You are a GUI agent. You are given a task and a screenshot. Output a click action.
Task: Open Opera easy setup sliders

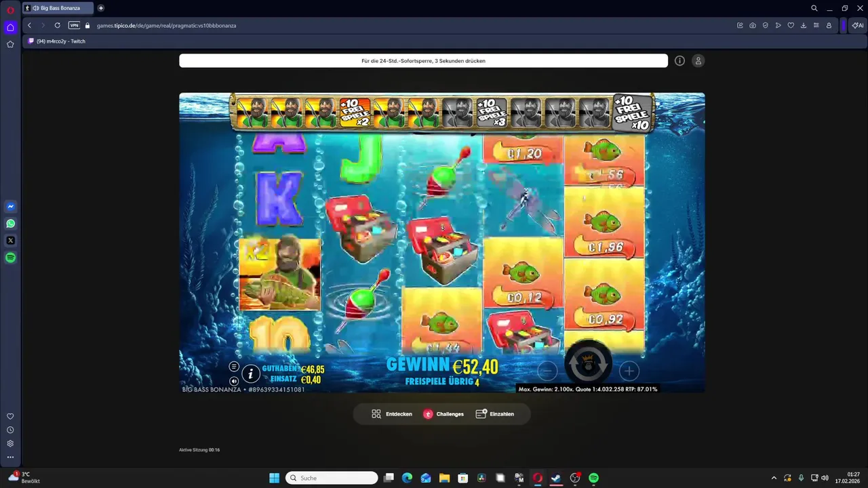coord(816,25)
